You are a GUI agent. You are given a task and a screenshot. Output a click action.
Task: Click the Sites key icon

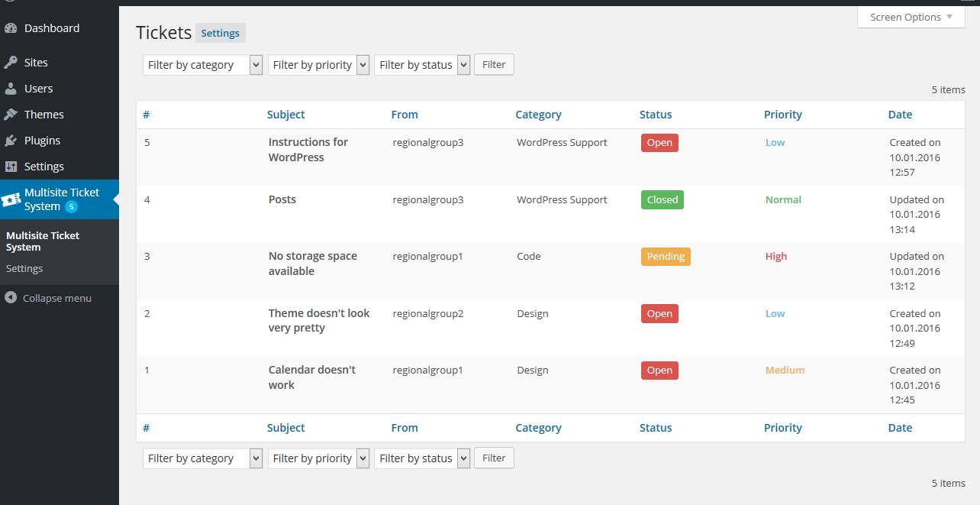tap(11, 63)
